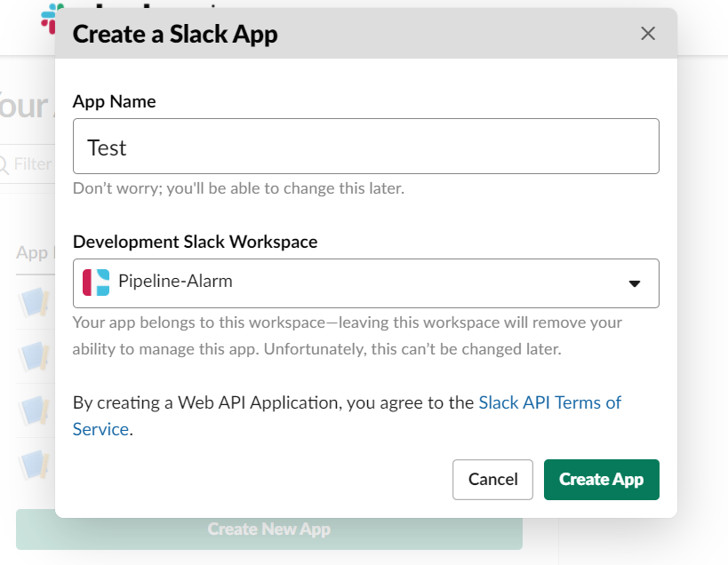The width and height of the screenshot is (728, 565).
Task: Click the 'App Name' label
Action: pos(114,101)
